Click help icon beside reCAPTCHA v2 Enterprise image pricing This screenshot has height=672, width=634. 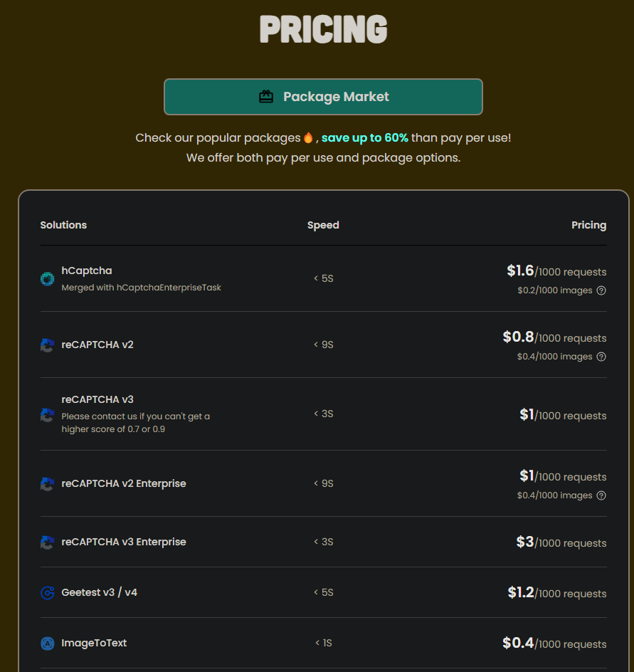[601, 495]
